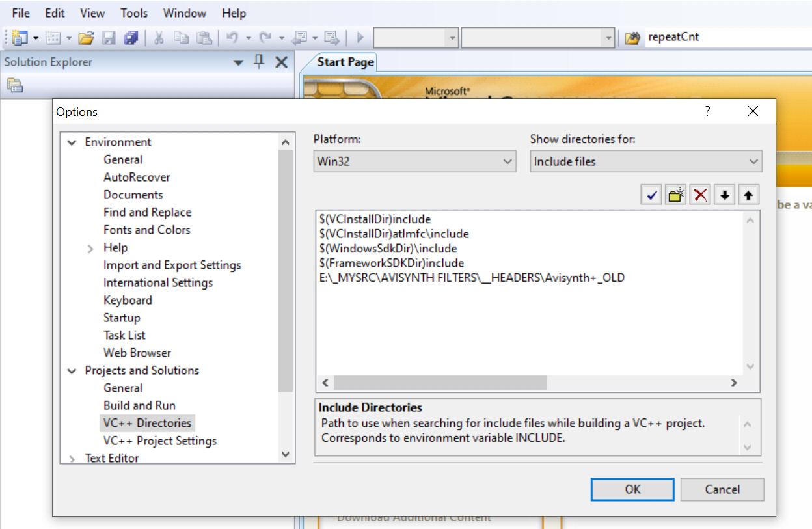Click the Solution Explorer properties icon
Viewport: 812px width, 529px height.
click(x=15, y=85)
